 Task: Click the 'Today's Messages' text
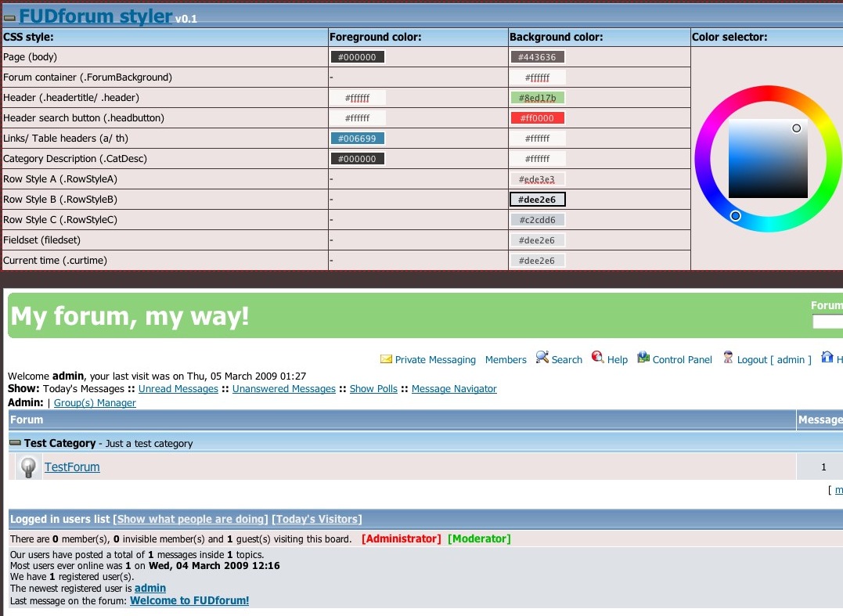point(83,389)
